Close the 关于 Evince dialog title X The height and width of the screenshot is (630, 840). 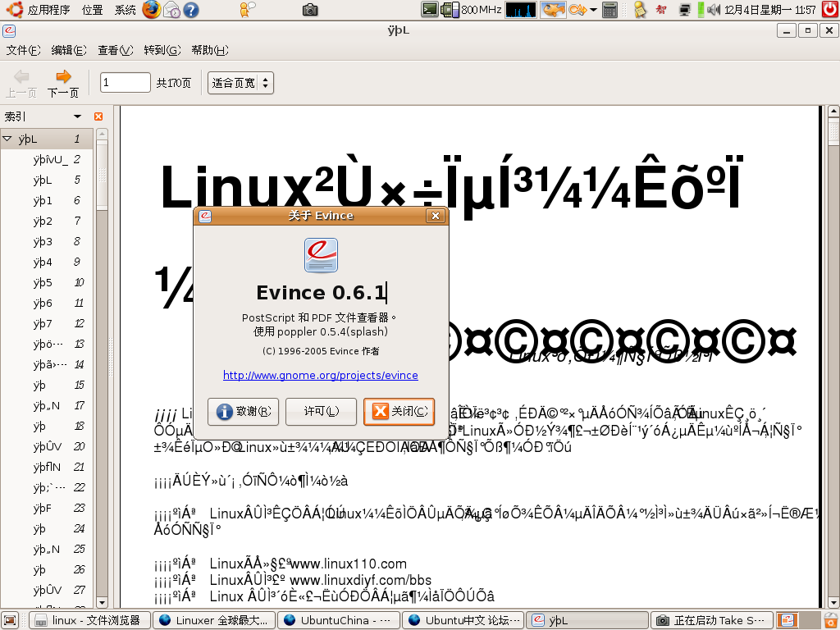tap(436, 216)
